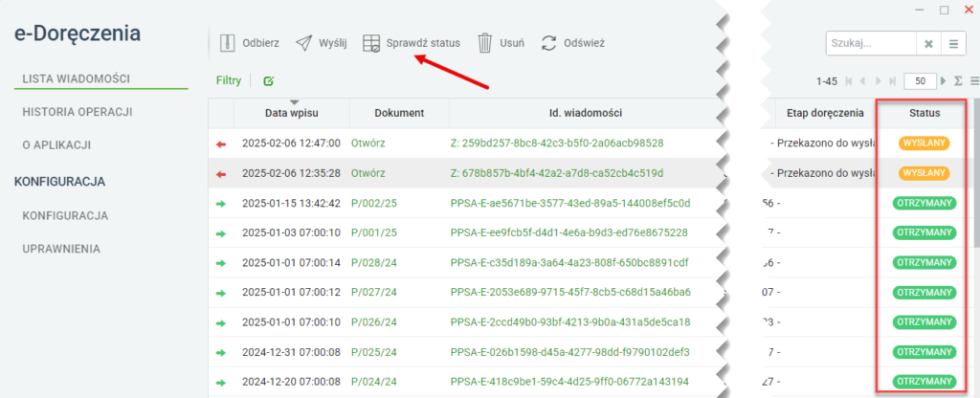Click the Dokument column header
This screenshot has width=980, height=398.
coord(399,113)
